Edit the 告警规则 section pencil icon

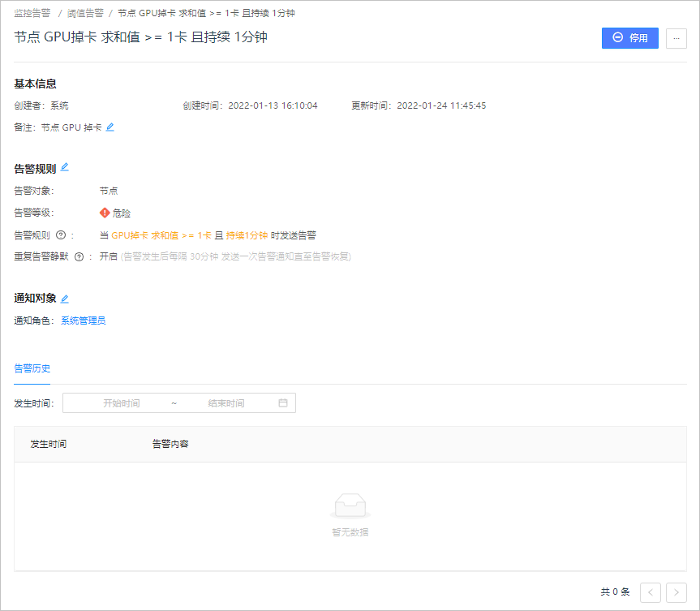coord(64,167)
